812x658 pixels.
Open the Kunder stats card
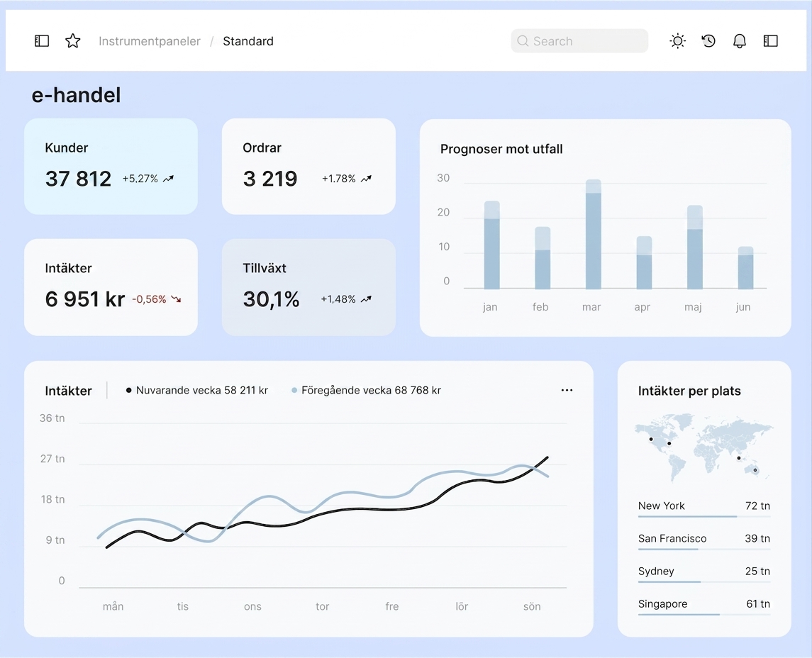click(x=111, y=166)
